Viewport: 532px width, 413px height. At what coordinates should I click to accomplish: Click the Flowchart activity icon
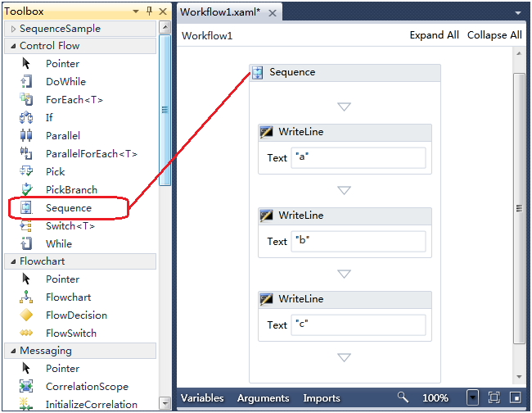[x=26, y=297]
